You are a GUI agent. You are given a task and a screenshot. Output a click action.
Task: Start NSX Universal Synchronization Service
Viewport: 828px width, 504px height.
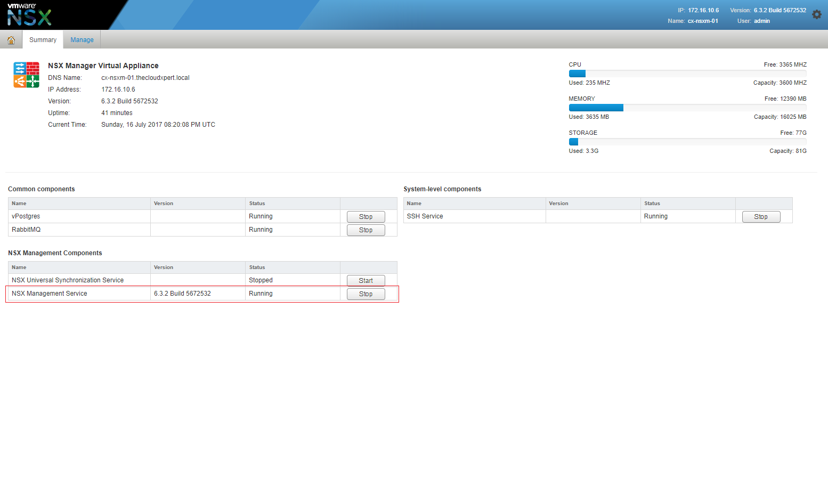(x=366, y=281)
